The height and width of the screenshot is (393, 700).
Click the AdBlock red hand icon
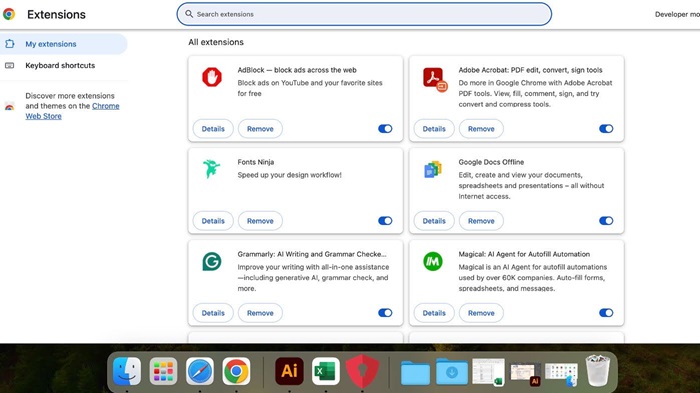pyautogui.click(x=212, y=77)
